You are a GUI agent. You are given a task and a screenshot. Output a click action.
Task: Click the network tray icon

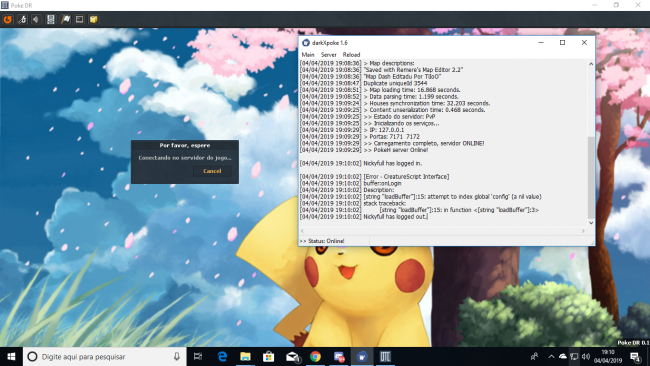tap(574, 356)
